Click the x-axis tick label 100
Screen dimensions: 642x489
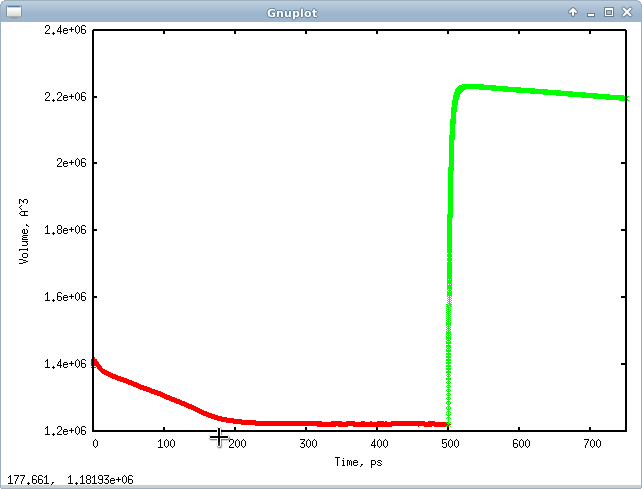166,444
